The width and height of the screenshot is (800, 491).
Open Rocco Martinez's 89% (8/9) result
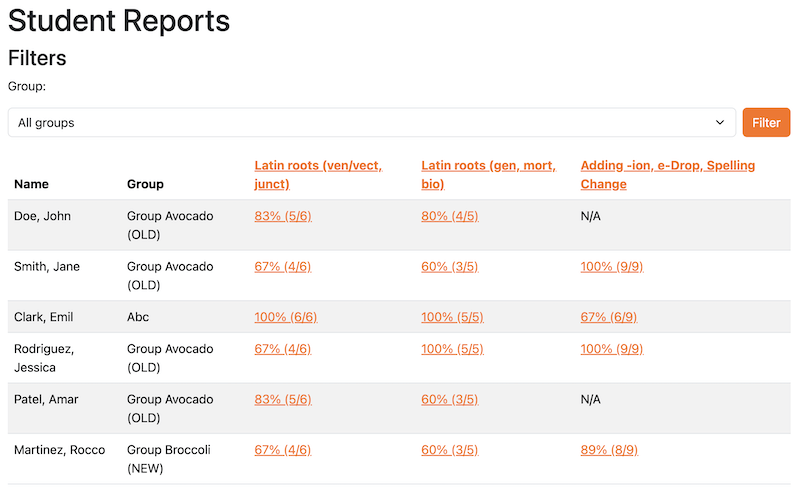coord(609,450)
